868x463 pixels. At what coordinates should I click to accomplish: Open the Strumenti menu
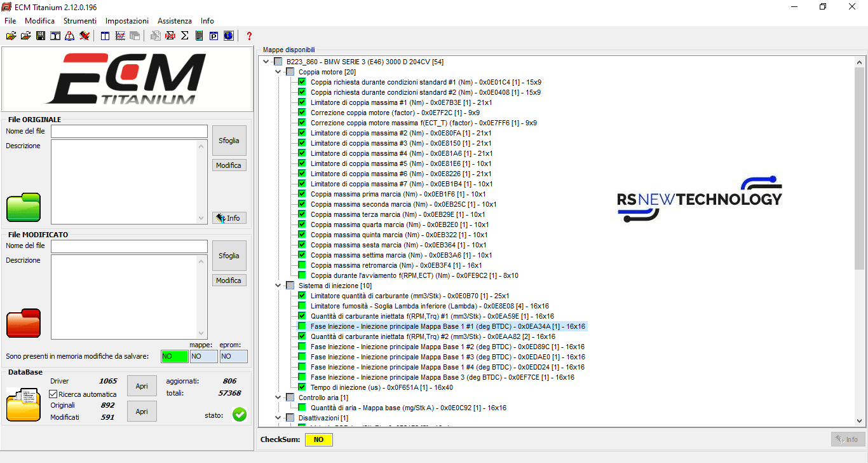pos(80,21)
